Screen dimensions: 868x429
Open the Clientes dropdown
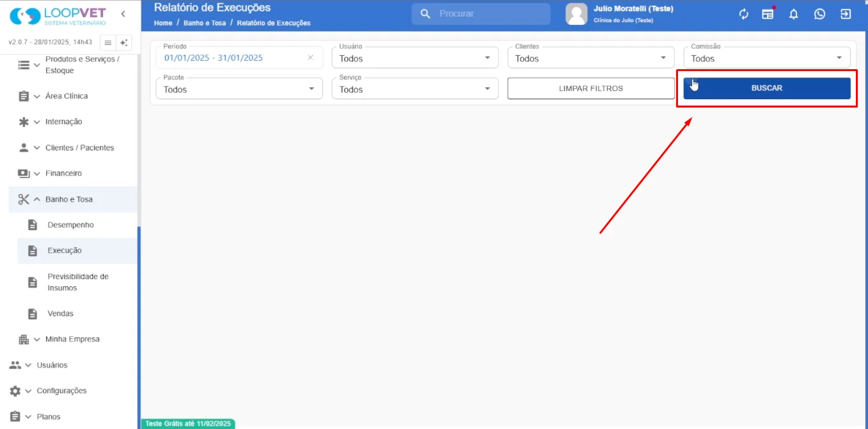(591, 58)
